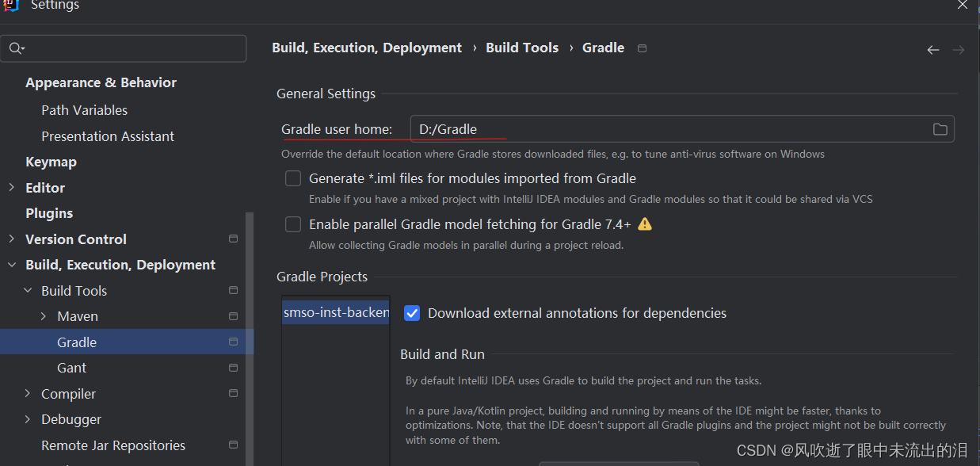Click the forward navigation arrow
The image size is (980, 466).
(958, 49)
